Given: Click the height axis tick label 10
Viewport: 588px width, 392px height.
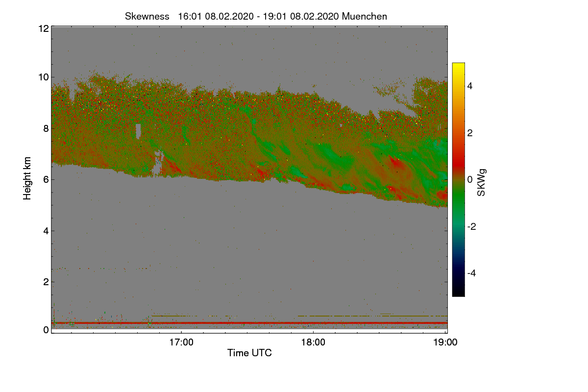Looking at the screenshot, I should point(43,77).
